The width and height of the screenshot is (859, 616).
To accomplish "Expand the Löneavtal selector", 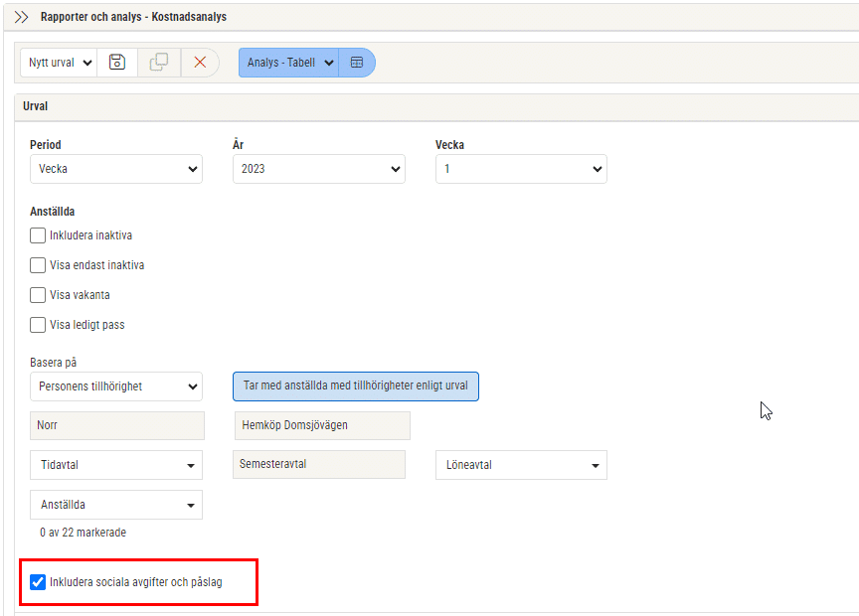I will coord(521,465).
